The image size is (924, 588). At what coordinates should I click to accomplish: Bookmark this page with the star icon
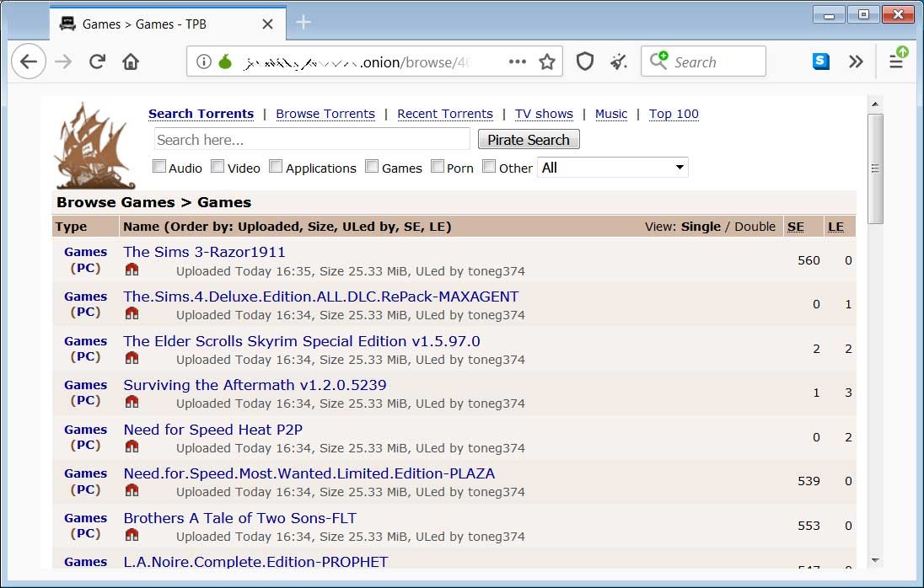coord(547,61)
